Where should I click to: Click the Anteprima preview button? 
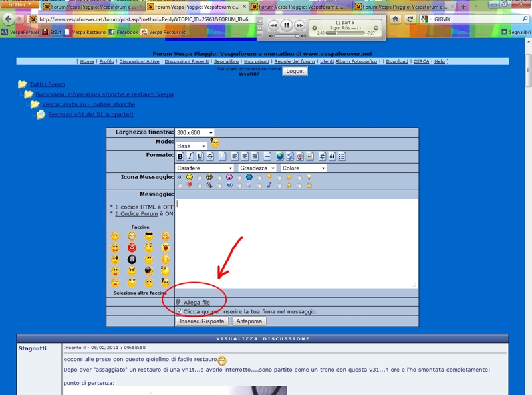(249, 321)
